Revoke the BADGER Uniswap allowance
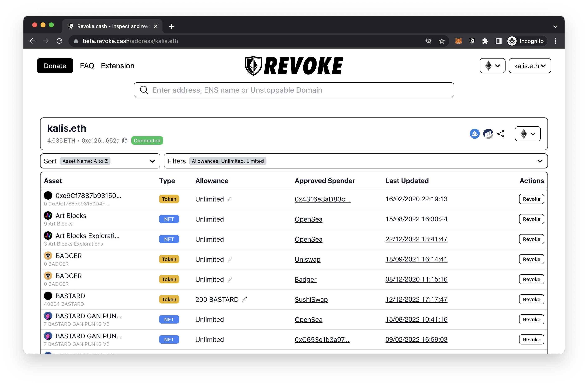This screenshot has height=385, width=588. (x=531, y=259)
